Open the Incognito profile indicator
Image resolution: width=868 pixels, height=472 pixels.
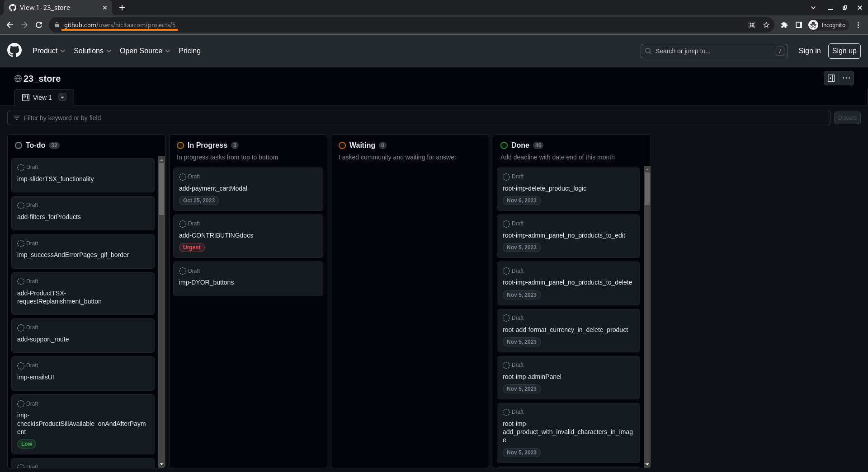(x=827, y=25)
